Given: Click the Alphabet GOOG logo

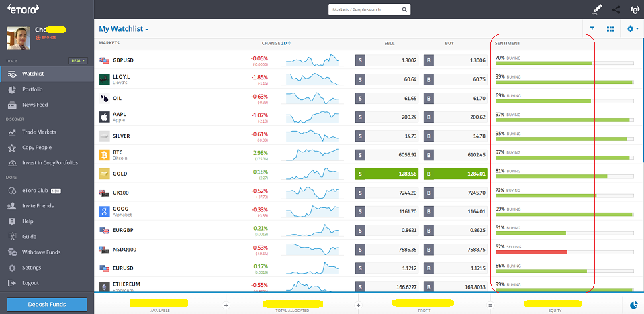Looking at the screenshot, I should tap(104, 212).
